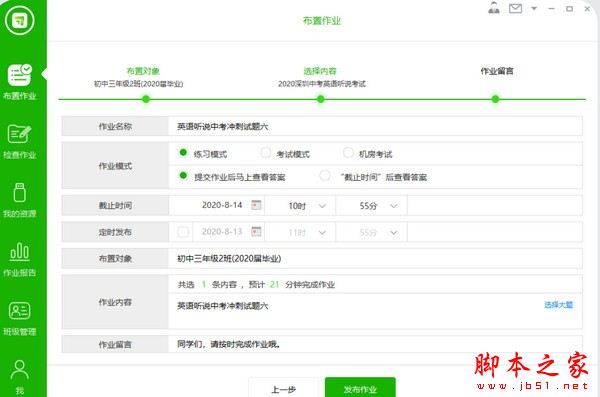Open 我 profile icon in sidebar
This screenshot has height=397, width=600.
(x=20, y=369)
